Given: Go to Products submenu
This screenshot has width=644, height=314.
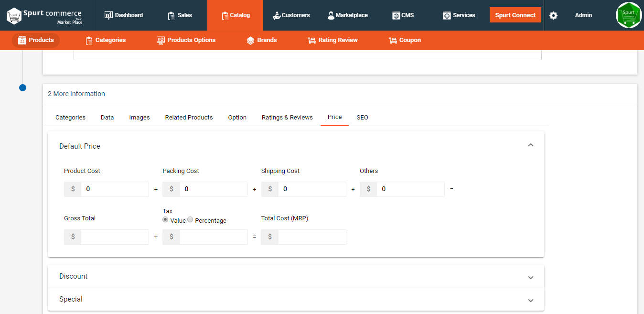Looking at the screenshot, I should pyautogui.click(x=36, y=40).
